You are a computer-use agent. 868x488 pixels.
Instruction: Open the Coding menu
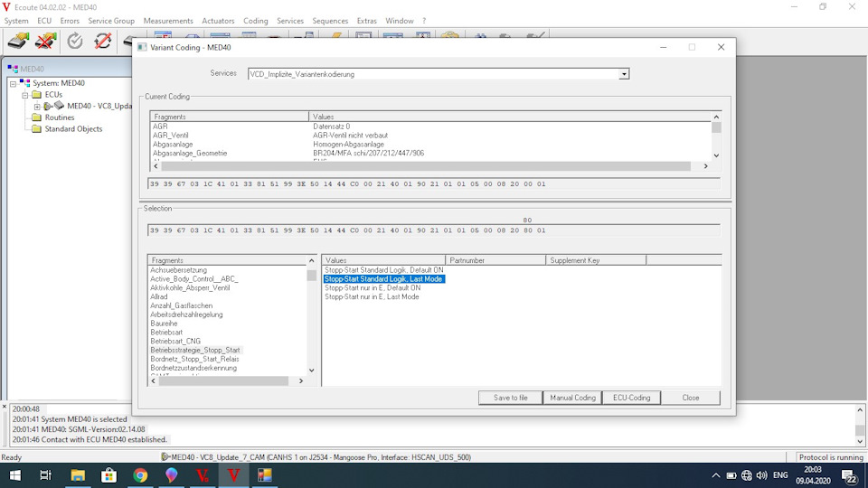pos(256,21)
